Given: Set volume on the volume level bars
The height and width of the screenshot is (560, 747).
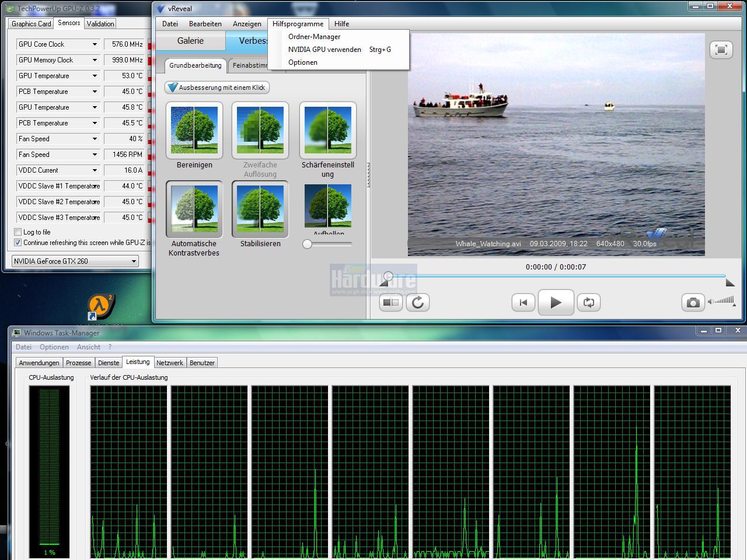Looking at the screenshot, I should pos(725,301).
